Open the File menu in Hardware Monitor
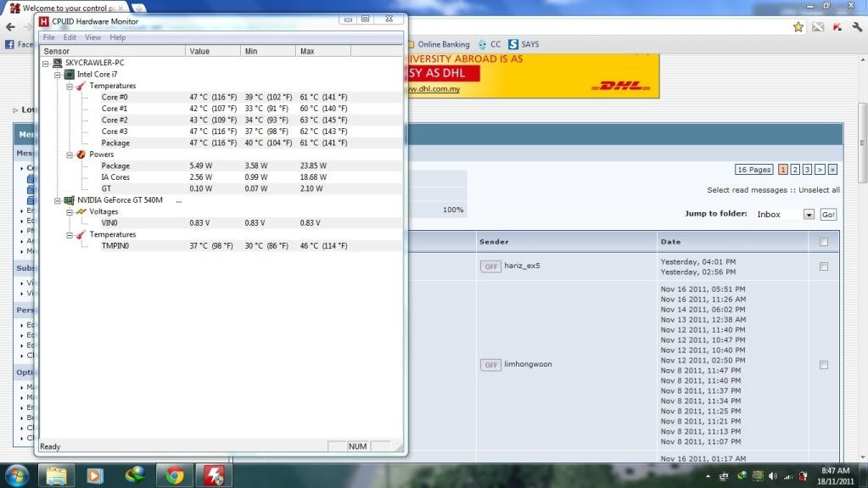This screenshot has height=488, width=868. pyautogui.click(x=48, y=37)
